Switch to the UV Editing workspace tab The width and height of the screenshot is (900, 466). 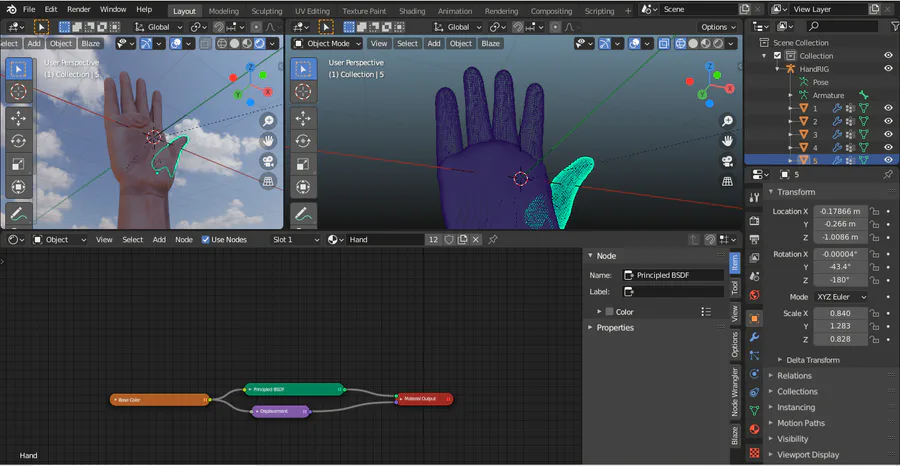pyautogui.click(x=313, y=11)
